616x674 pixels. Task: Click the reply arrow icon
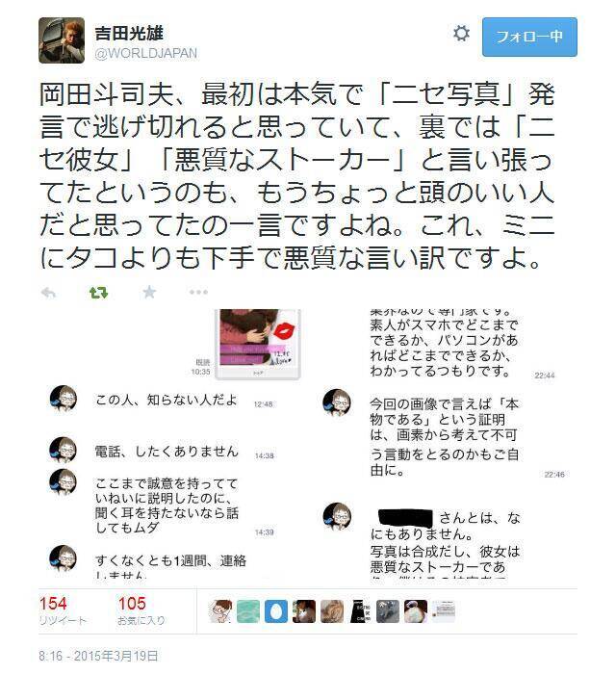48,293
